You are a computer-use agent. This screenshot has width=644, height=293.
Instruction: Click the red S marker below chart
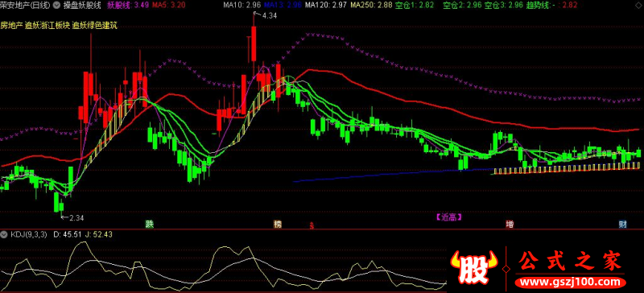[x=312, y=225]
